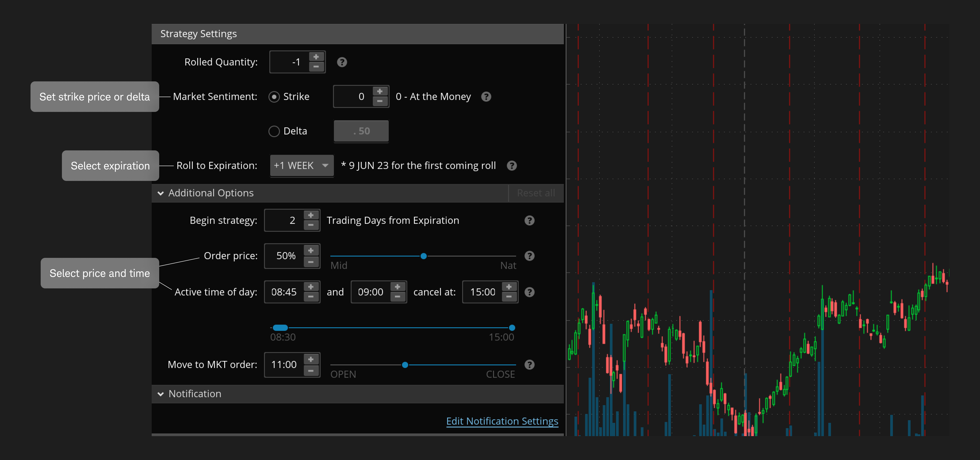
Task: Select the Strike radio button
Action: point(274,97)
